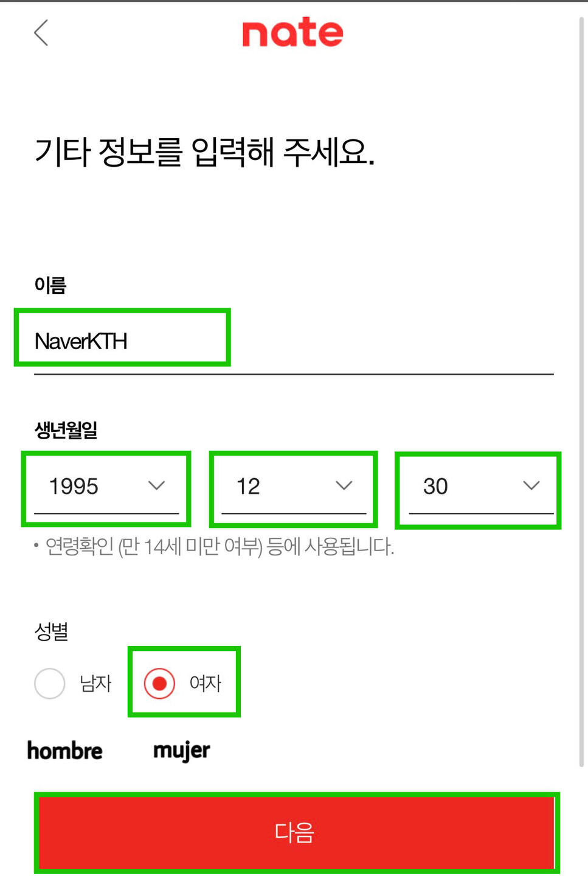Image resolution: width=588 pixels, height=876 pixels.
Task: Go back using the left arrow icon
Action: [41, 33]
